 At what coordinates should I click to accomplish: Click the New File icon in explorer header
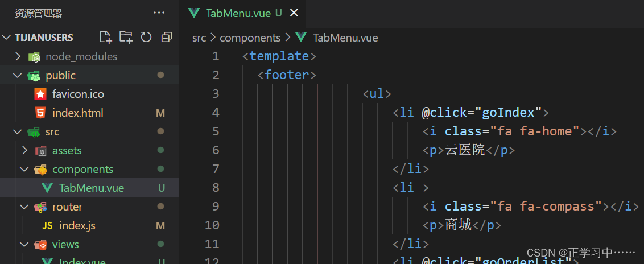pos(106,38)
